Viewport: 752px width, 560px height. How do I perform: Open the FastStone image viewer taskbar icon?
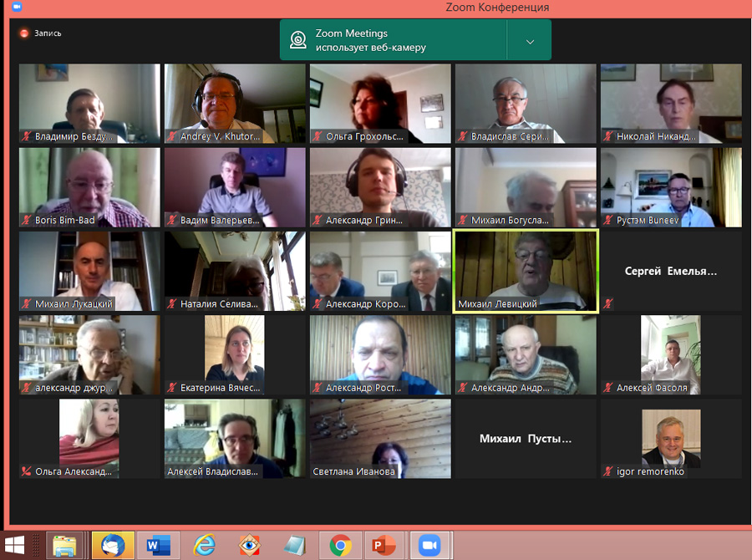click(250, 545)
